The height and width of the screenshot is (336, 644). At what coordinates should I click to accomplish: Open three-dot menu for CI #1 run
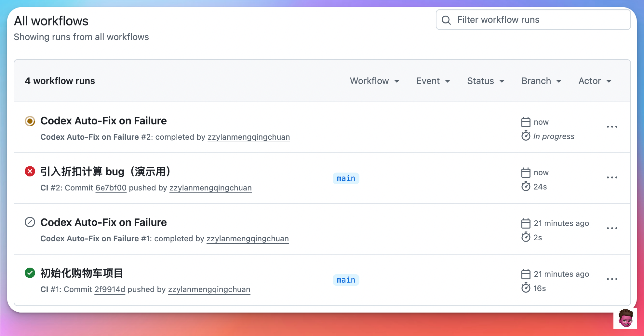click(x=612, y=279)
